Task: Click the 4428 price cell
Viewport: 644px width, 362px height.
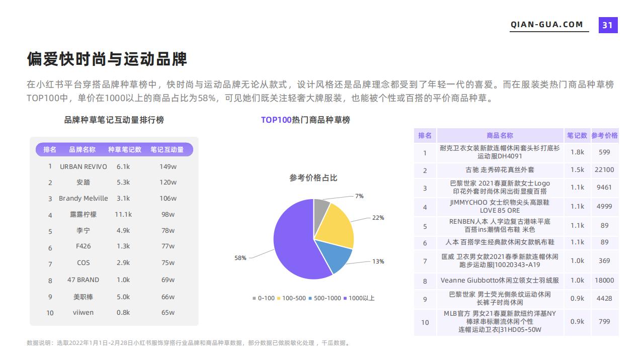Action: point(604,298)
